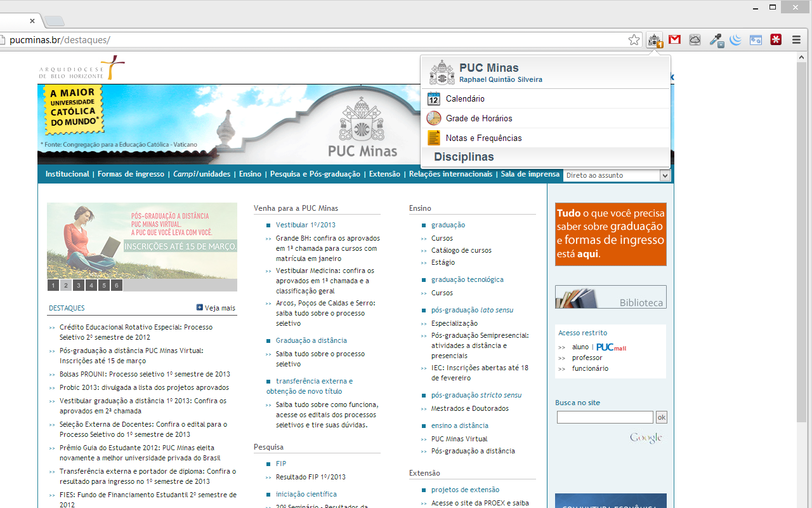This screenshot has height=508, width=812.
Task: Click the notes icon beside Notas e Frequências
Action: 434,138
